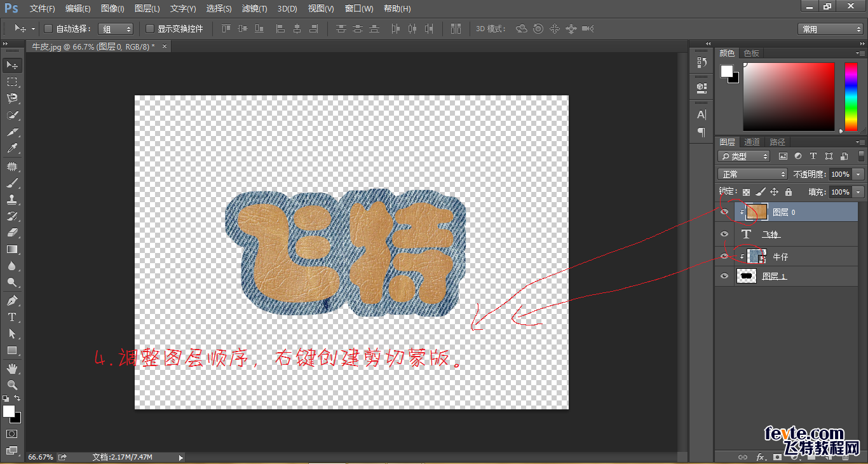Select the Path Selection tool

(12, 333)
